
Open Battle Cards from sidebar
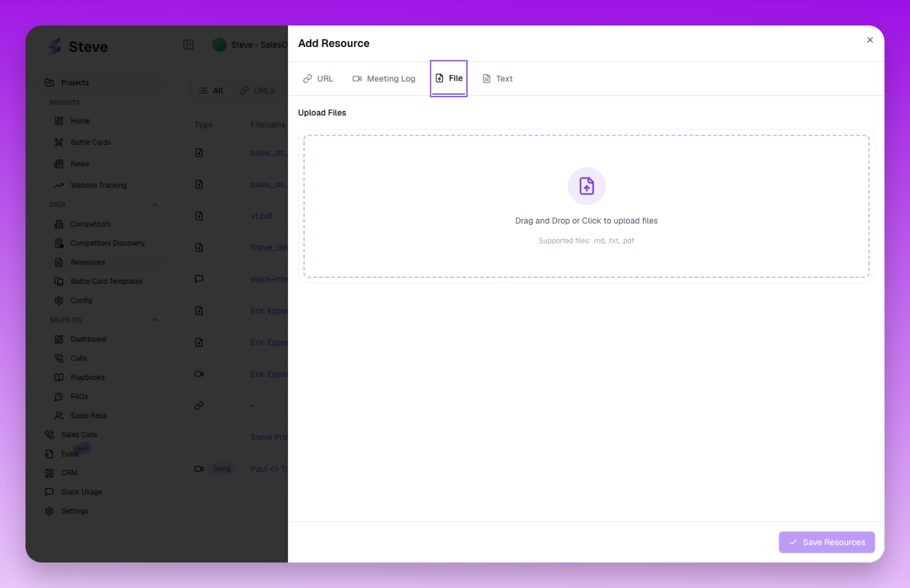coord(91,142)
